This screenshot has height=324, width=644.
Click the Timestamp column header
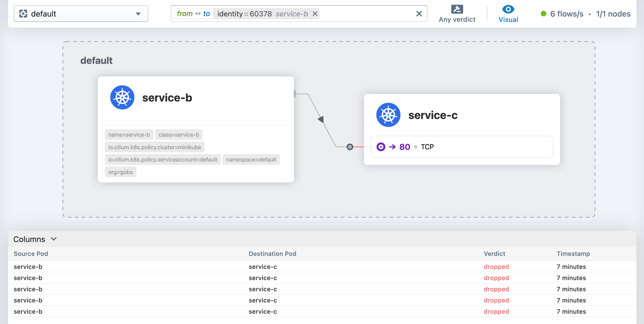[x=573, y=254]
